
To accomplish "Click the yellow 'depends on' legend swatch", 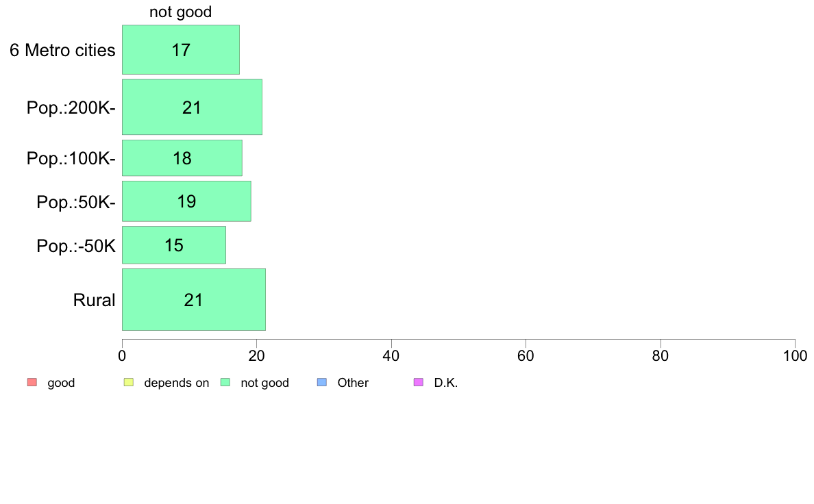I will tap(129, 383).
